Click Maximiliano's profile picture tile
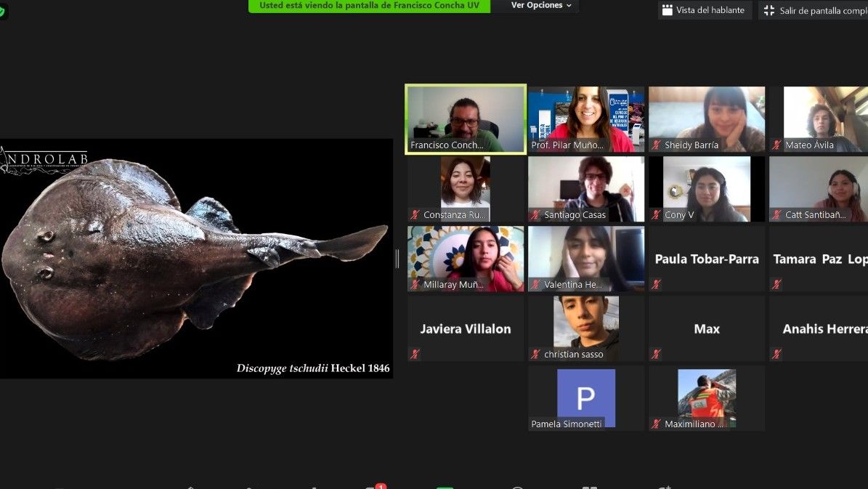868x489 pixels. [706, 395]
